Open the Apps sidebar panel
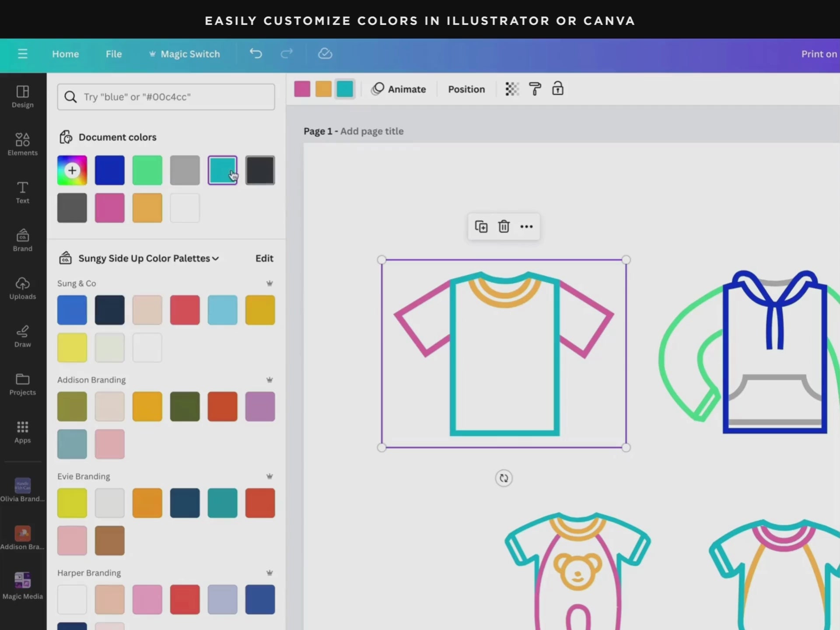840x630 pixels. [23, 432]
